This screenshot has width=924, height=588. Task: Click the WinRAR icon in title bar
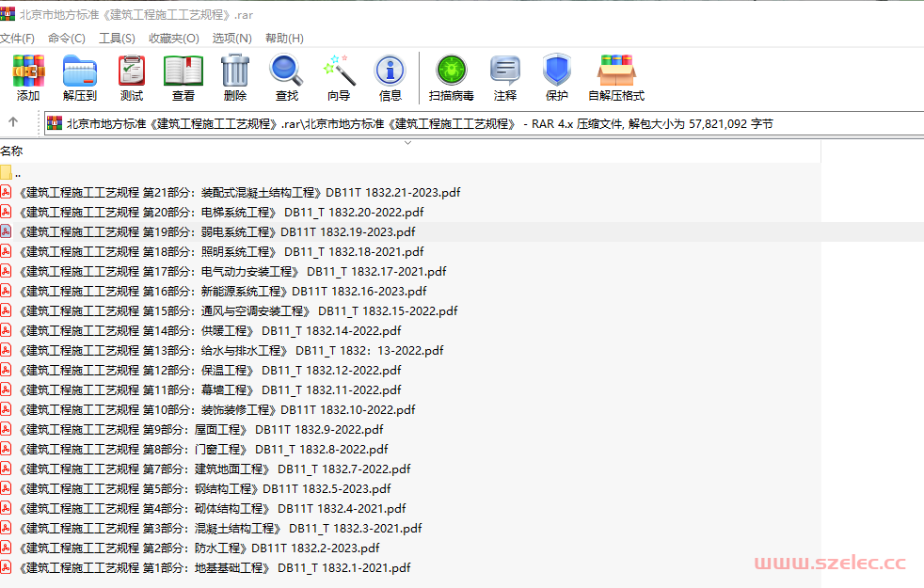tap(8, 13)
